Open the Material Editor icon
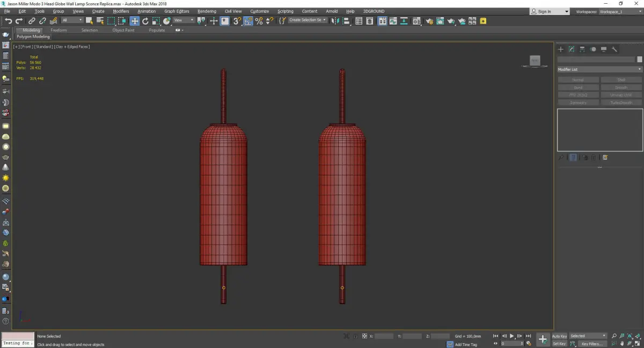 (x=417, y=21)
